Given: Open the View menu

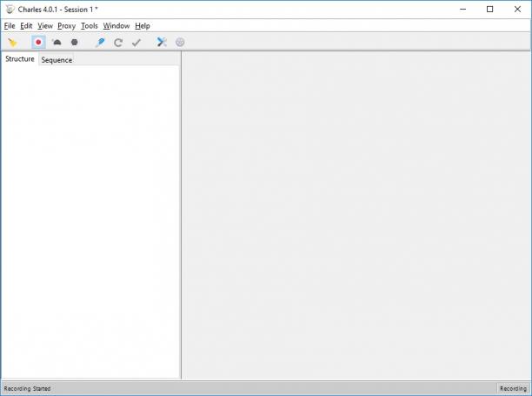Looking at the screenshot, I should 45,26.
